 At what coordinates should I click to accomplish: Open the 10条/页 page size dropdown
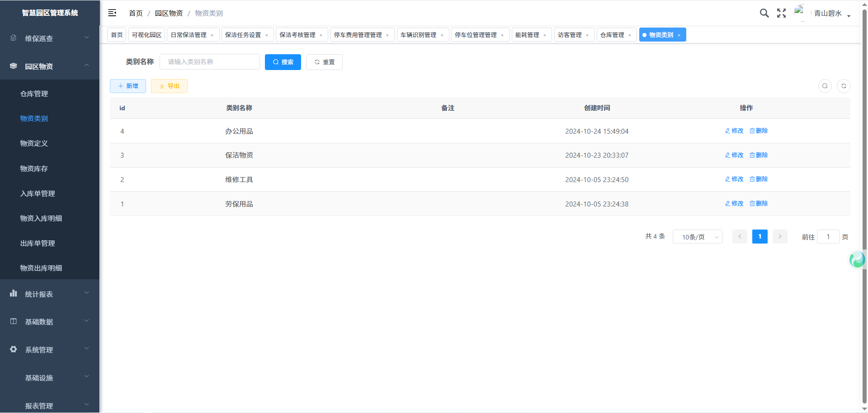697,237
